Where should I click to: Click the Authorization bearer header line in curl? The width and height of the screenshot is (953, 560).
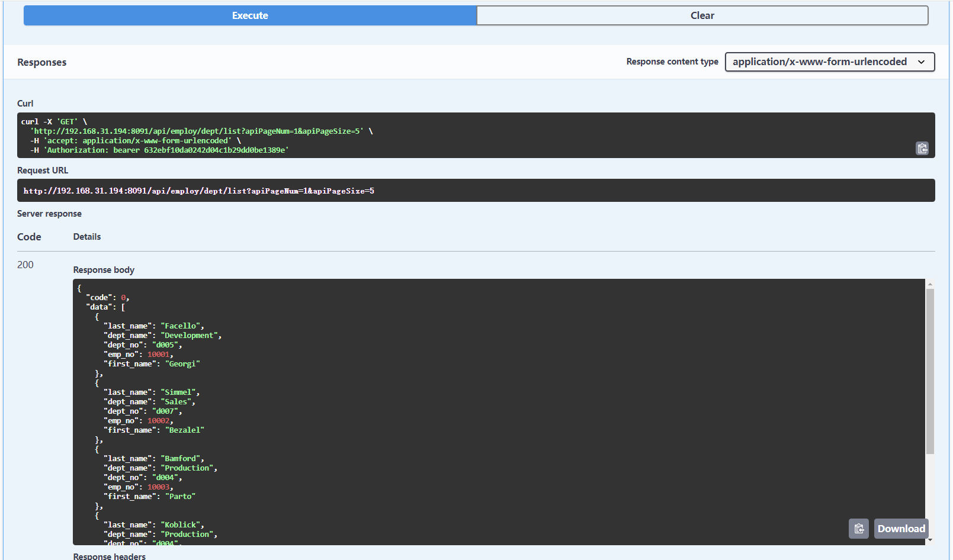coord(159,150)
